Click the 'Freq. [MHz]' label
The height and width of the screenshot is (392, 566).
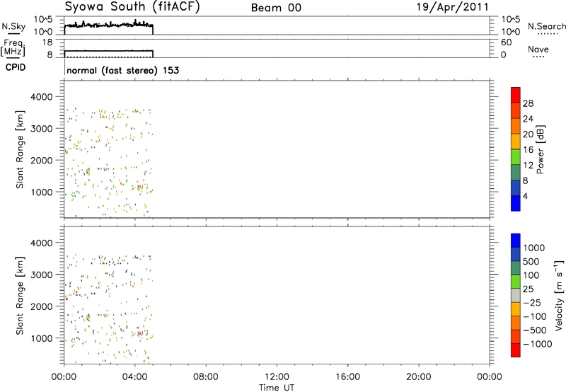coord(13,47)
